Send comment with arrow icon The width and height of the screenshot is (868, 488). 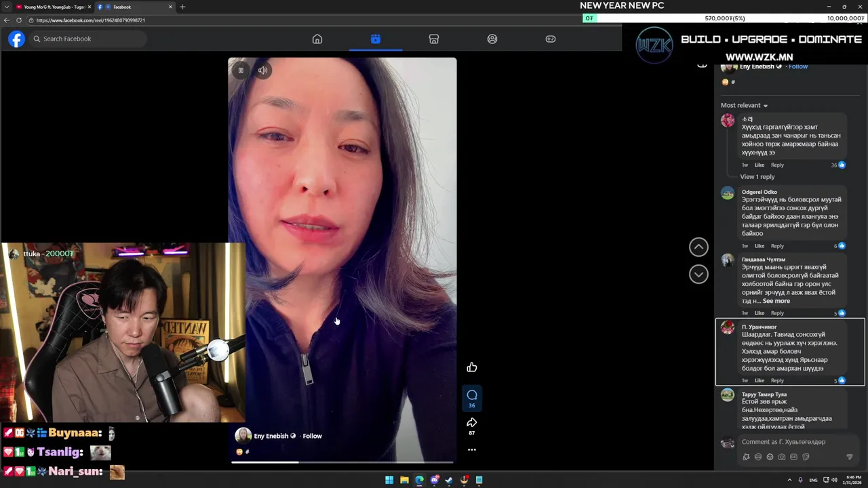point(850,457)
